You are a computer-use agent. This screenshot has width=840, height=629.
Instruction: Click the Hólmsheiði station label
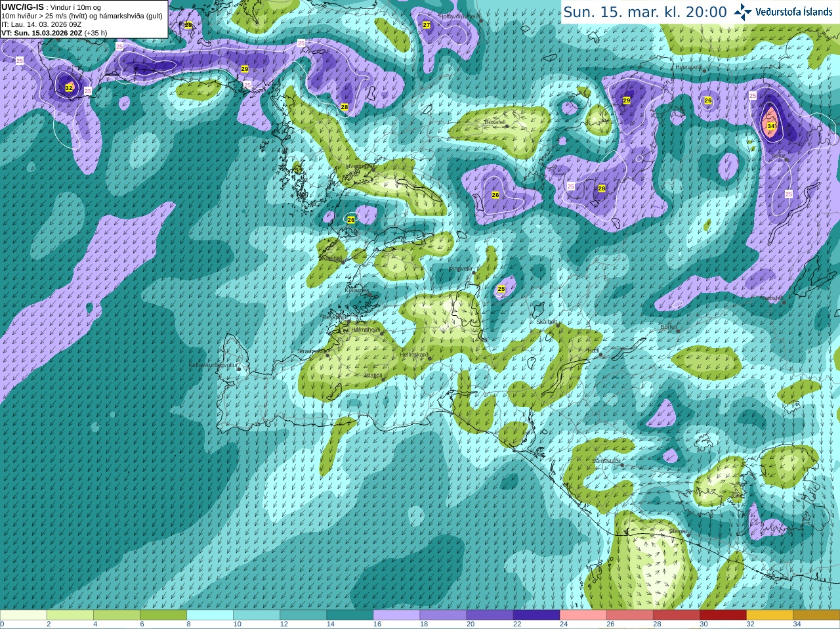coord(366,330)
